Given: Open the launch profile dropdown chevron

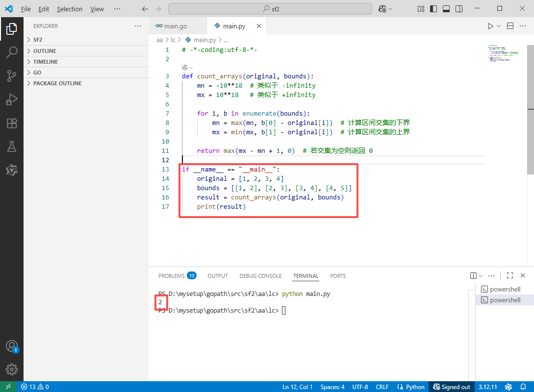Looking at the screenshot, I should (481, 275).
